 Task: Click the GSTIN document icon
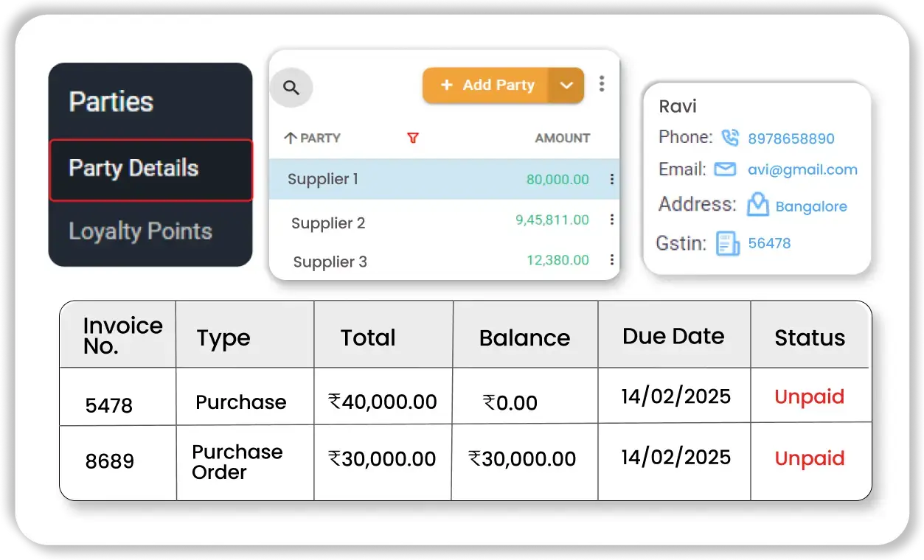728,243
